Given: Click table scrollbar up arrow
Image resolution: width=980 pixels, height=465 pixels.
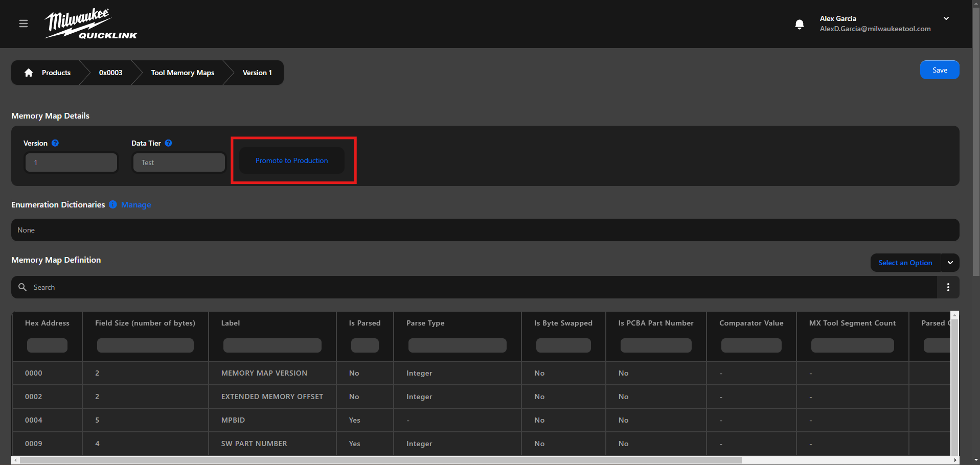Looking at the screenshot, I should [x=954, y=315].
